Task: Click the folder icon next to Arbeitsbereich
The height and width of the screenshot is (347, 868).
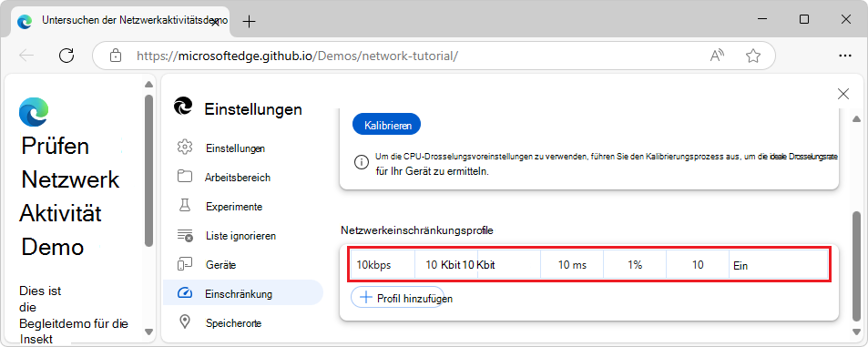Action: 184,177
